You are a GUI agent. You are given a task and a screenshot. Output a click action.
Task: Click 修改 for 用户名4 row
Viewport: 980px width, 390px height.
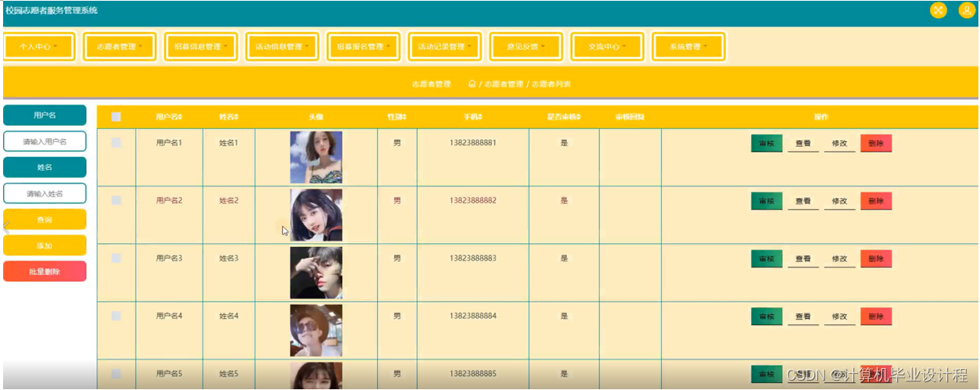pyautogui.click(x=840, y=317)
